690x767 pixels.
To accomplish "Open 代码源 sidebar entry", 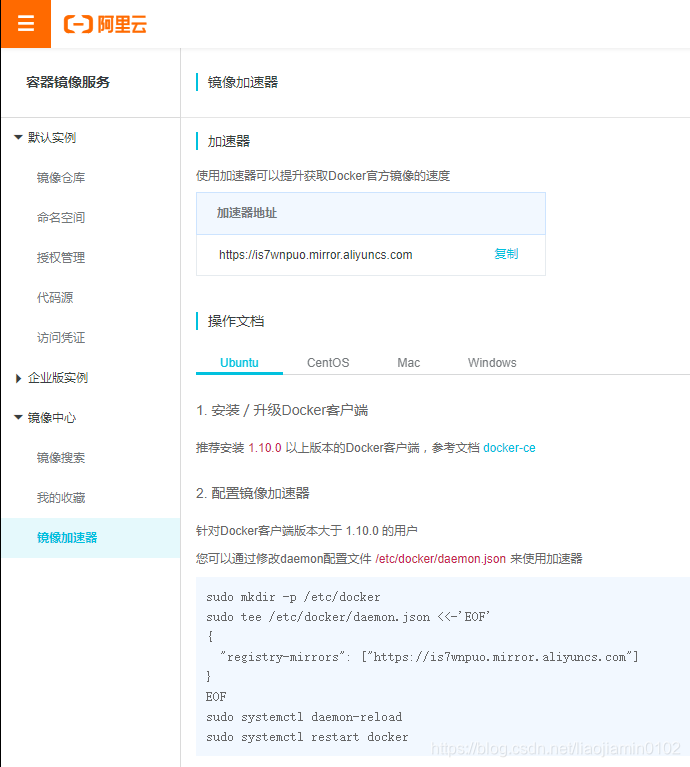I will pos(55,297).
